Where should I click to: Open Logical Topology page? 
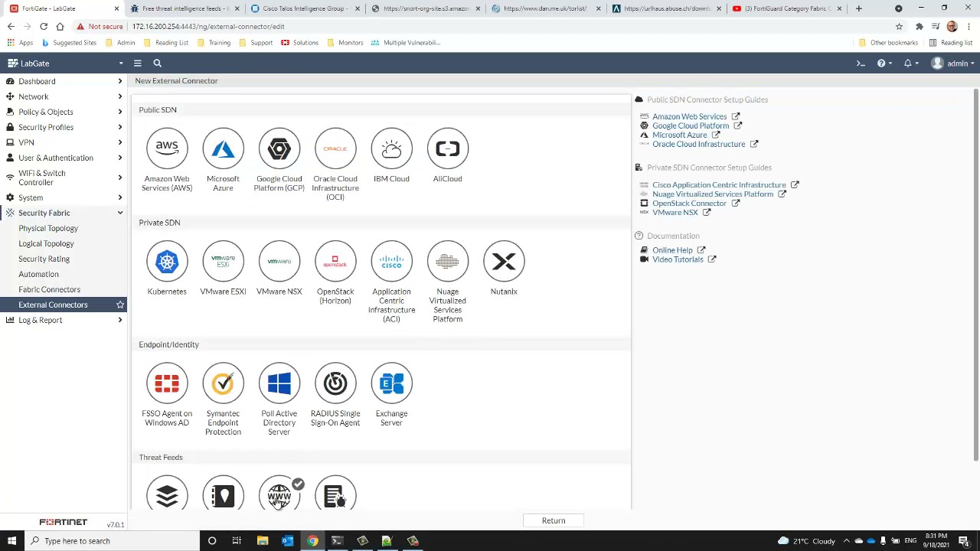click(46, 243)
